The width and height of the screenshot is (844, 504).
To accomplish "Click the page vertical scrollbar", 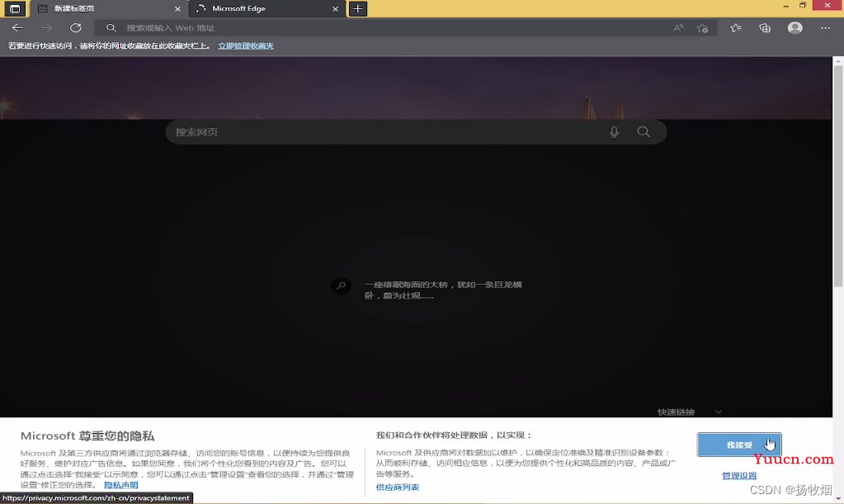I will click(x=838, y=177).
